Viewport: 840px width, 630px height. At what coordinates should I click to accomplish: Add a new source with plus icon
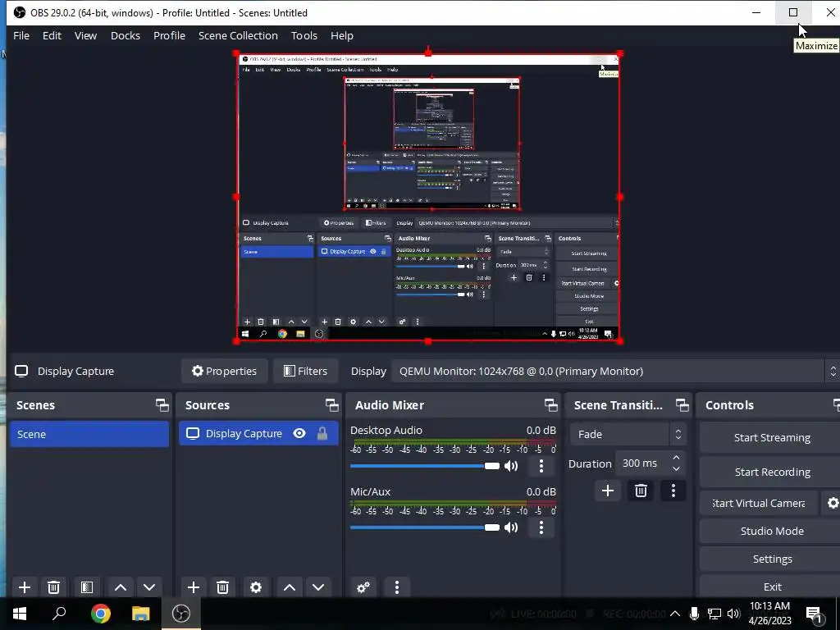click(194, 587)
